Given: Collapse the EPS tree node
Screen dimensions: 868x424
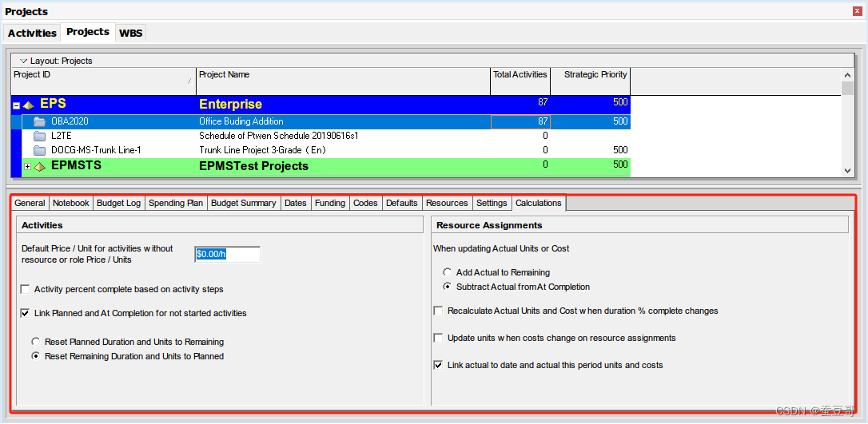Looking at the screenshot, I should coord(17,105).
